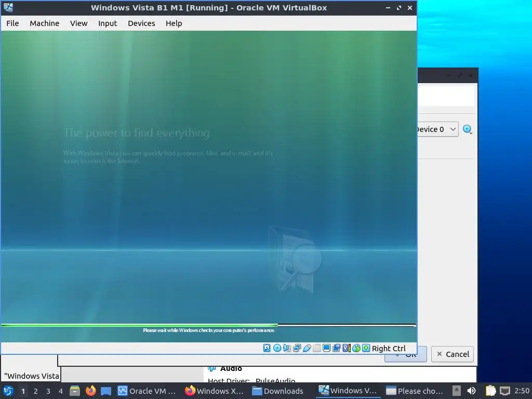Screen dimensions: 532x399
Task: Click the mouse integration status icon
Action: point(356,348)
